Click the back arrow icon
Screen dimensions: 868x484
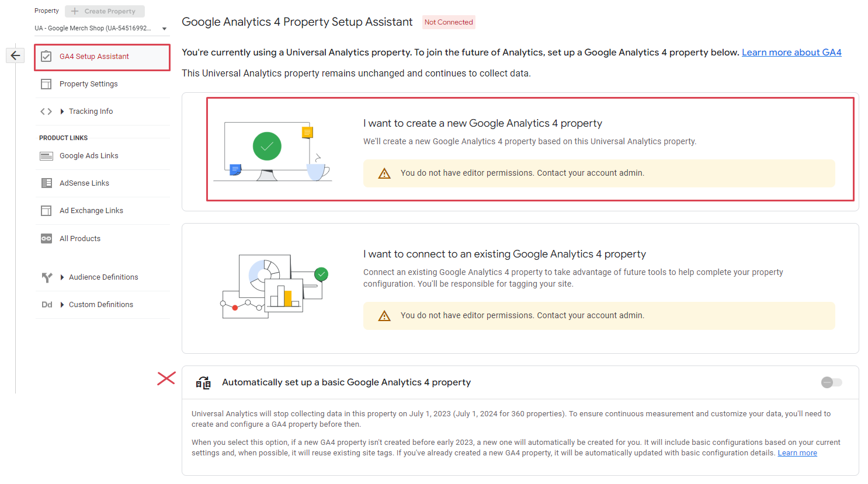(15, 55)
